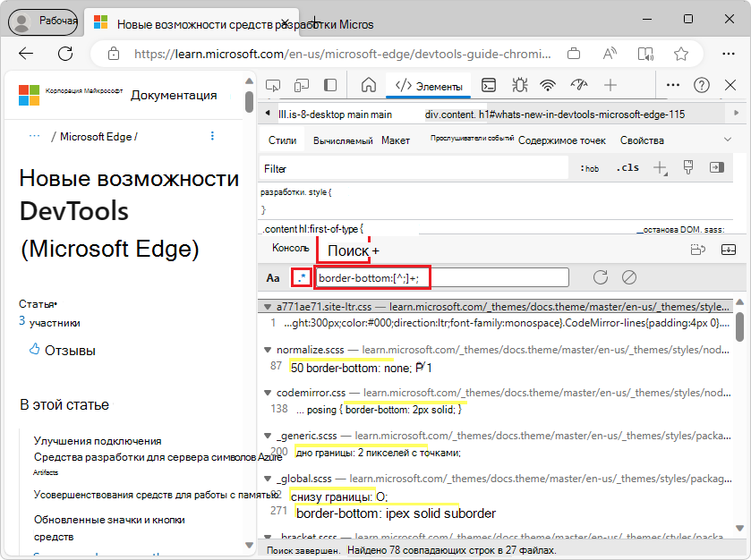Click the search query input field
751x560 pixels.
441,277
